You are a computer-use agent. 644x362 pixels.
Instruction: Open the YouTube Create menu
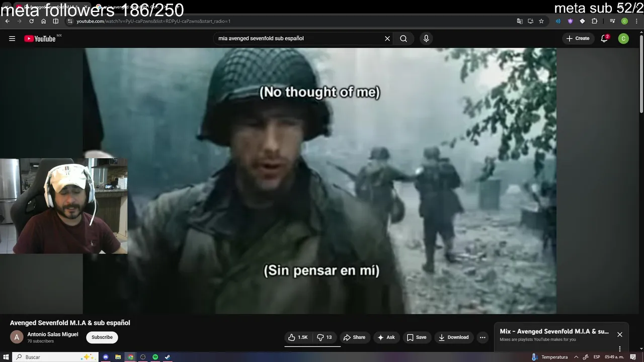click(578, 38)
